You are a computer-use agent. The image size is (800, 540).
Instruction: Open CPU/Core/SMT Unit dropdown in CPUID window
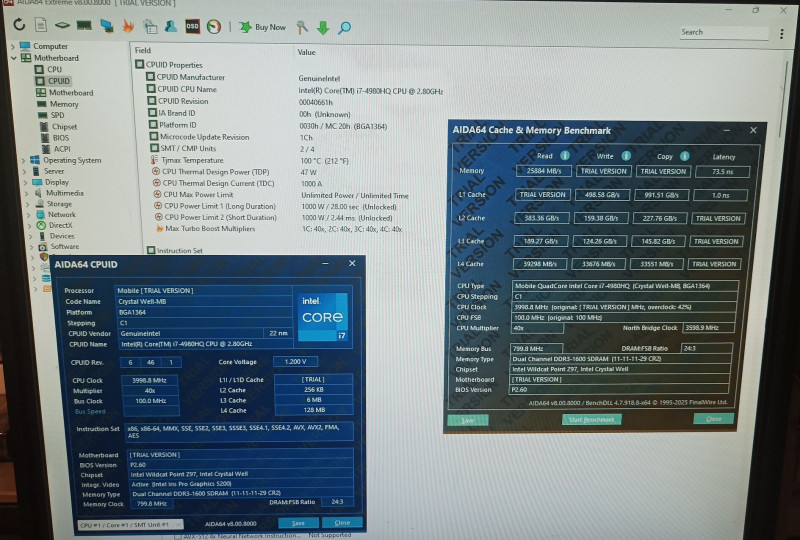130,525
